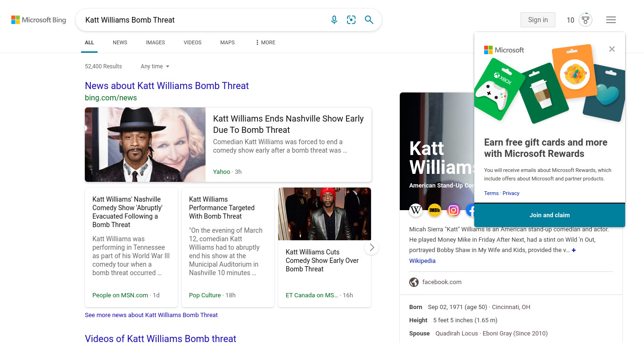Image resolution: width=644 pixels, height=343 pixels.
Task: Click the magnifier search icon
Action: (x=369, y=20)
